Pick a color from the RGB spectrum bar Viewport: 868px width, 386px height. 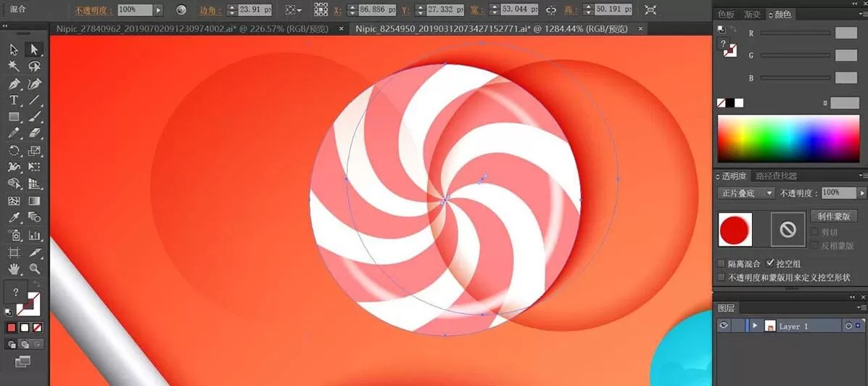coord(789,139)
